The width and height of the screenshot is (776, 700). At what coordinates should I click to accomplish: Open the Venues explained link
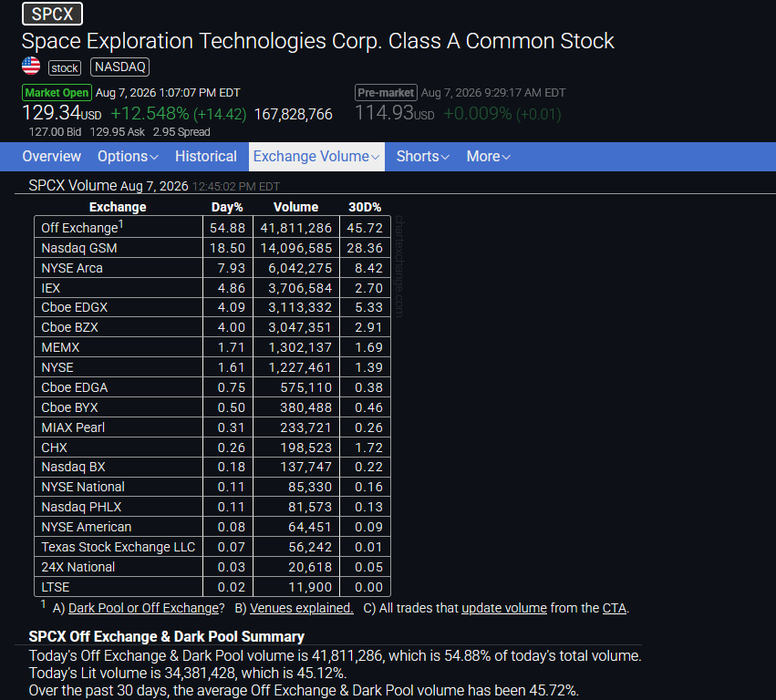(302, 608)
